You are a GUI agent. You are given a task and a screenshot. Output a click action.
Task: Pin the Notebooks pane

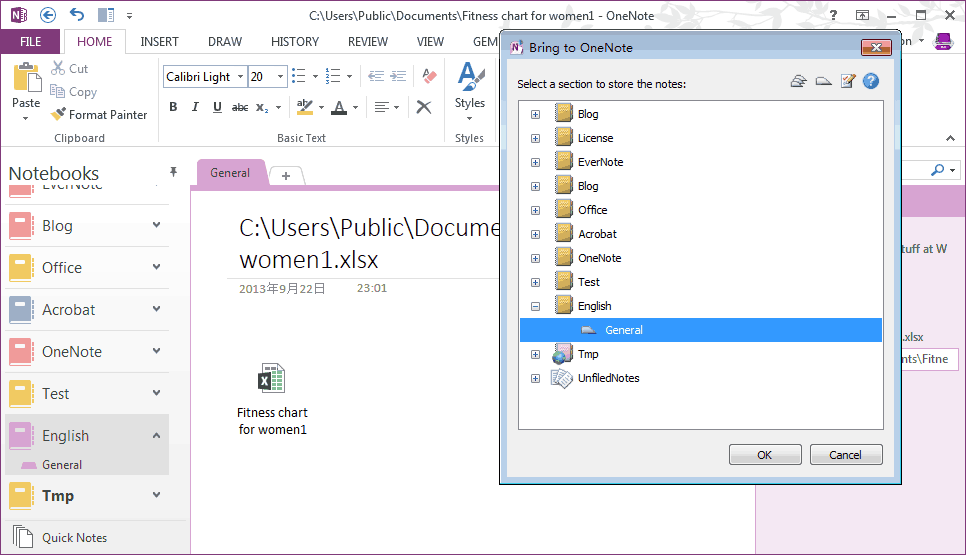pyautogui.click(x=173, y=172)
